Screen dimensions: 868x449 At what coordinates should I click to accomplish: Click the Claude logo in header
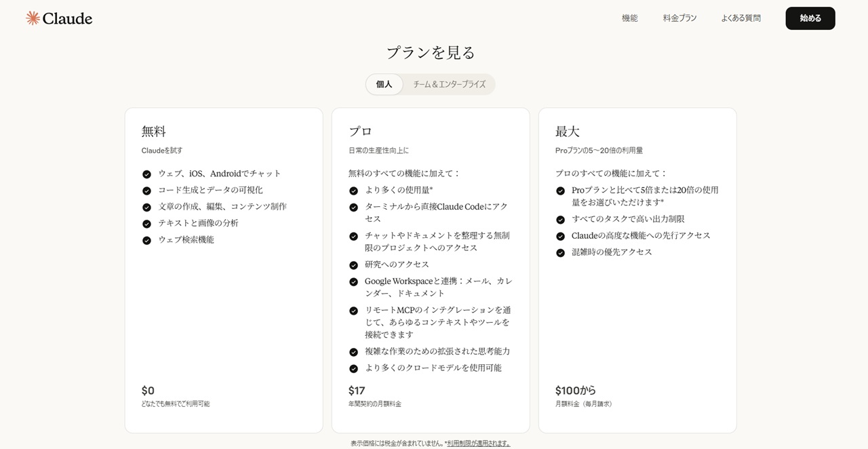point(59,18)
